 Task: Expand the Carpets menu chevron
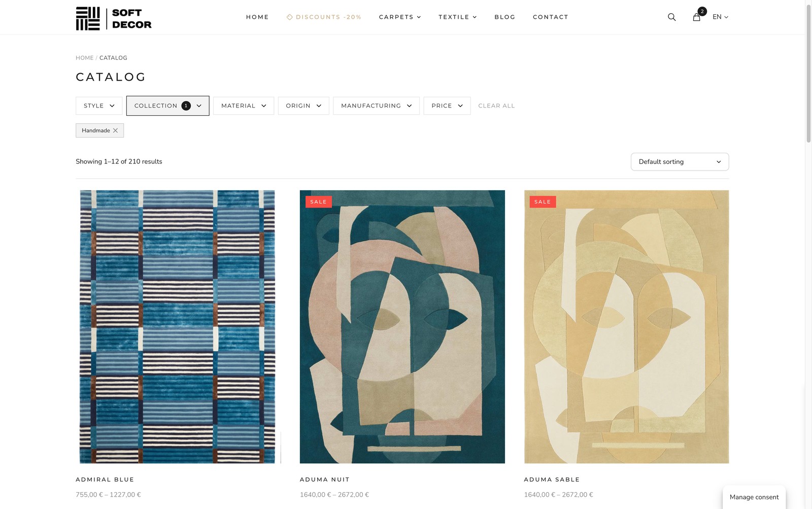coord(419,17)
